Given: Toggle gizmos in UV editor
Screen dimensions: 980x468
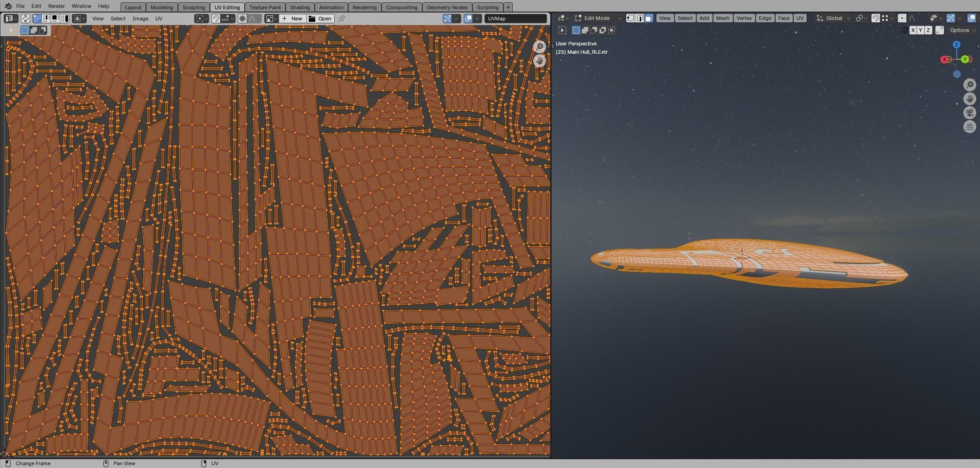Looking at the screenshot, I should [447, 19].
